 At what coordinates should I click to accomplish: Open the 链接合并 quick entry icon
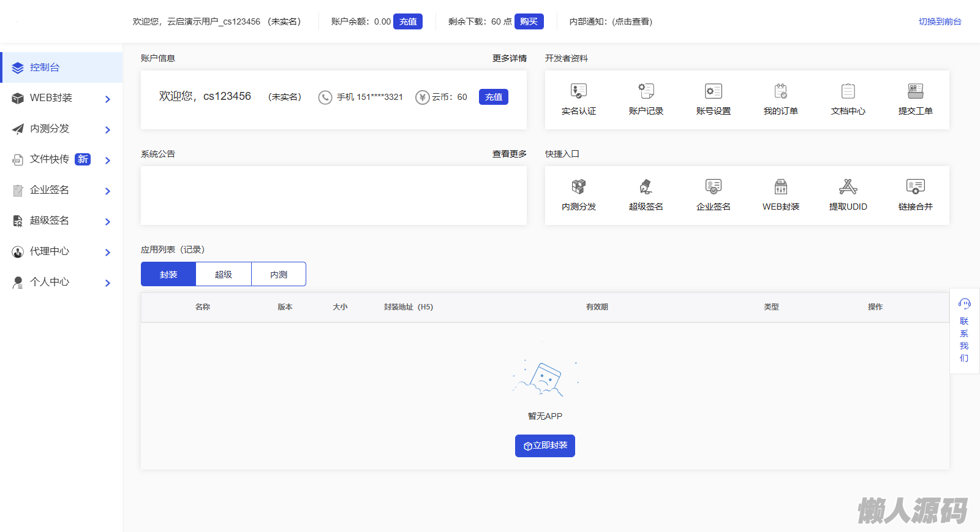click(x=915, y=187)
